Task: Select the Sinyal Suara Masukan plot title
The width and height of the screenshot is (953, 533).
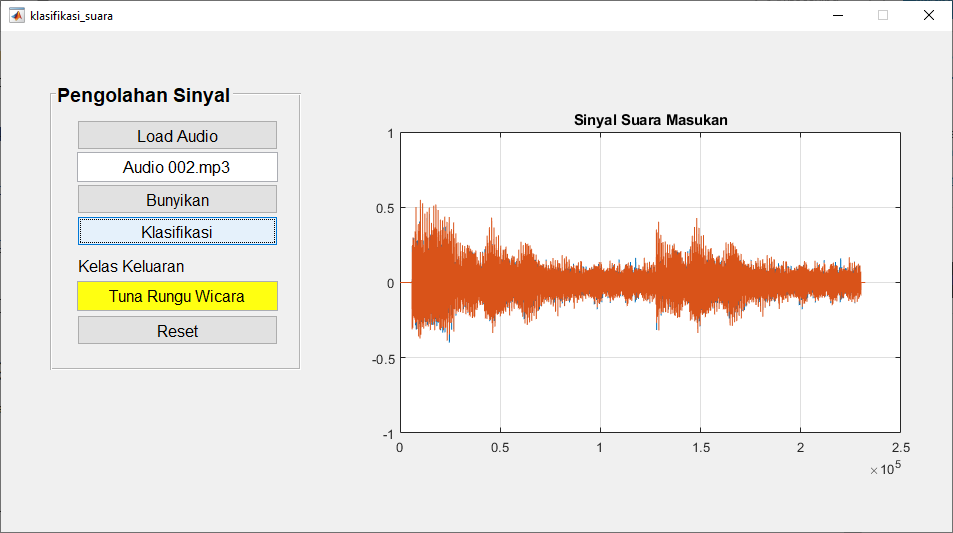Action: click(650, 119)
